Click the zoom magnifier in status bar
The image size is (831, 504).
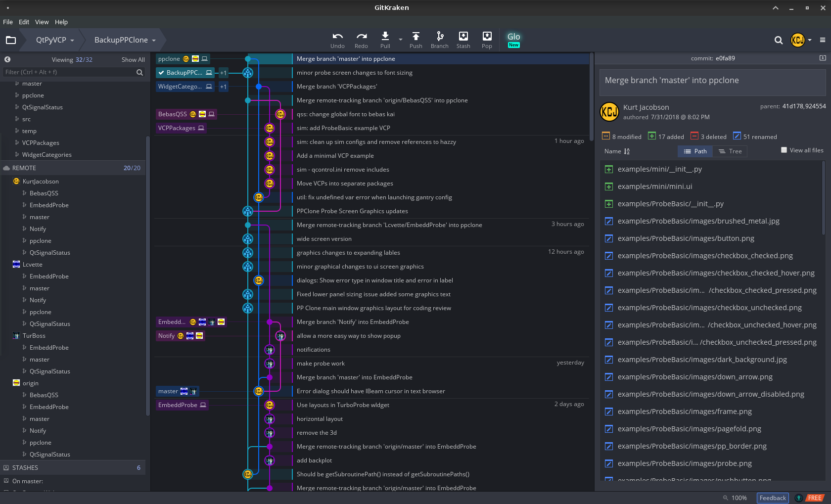coord(726,498)
